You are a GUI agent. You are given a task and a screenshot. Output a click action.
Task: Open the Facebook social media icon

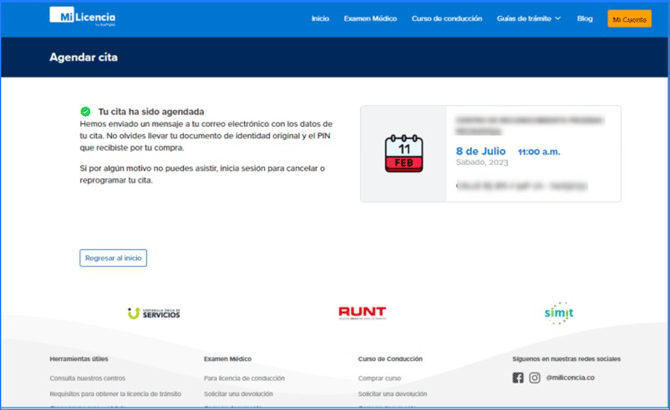click(518, 378)
